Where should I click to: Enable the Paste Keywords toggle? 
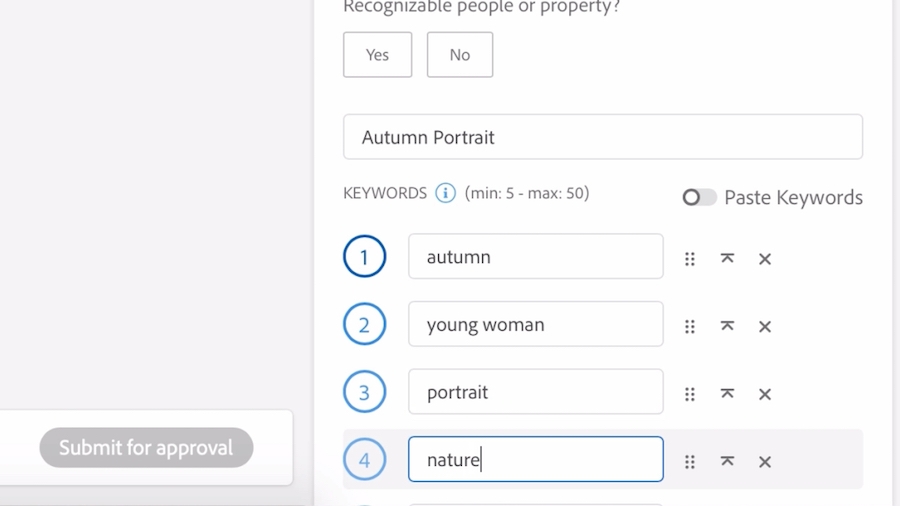coord(699,198)
